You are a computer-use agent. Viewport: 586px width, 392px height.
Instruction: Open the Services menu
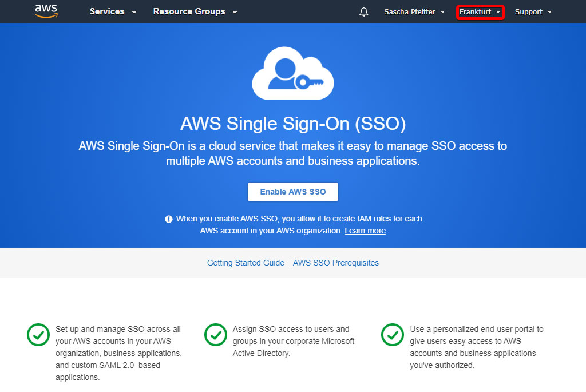pyautogui.click(x=108, y=11)
